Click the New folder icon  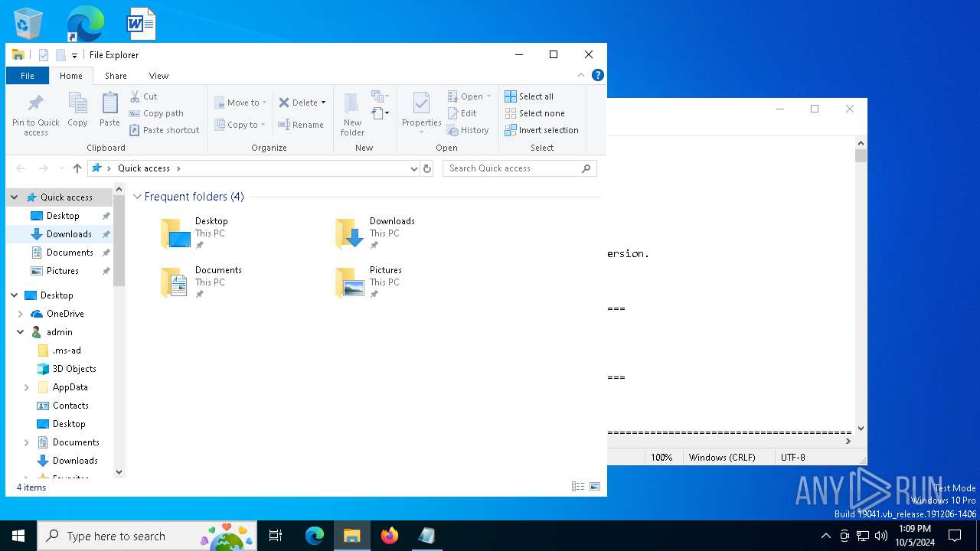pyautogui.click(x=352, y=104)
